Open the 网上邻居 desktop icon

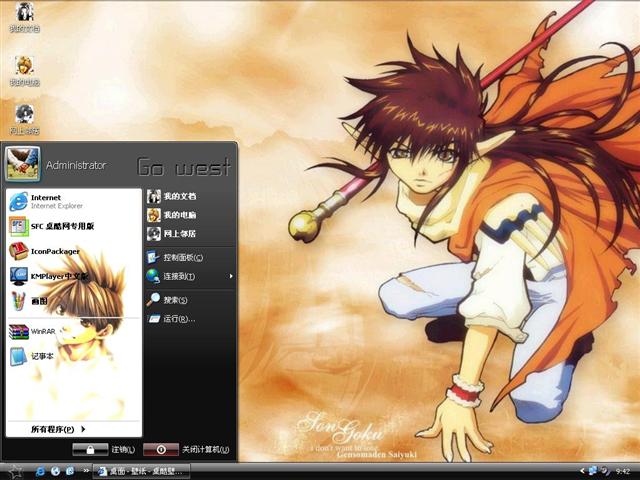click(24, 120)
